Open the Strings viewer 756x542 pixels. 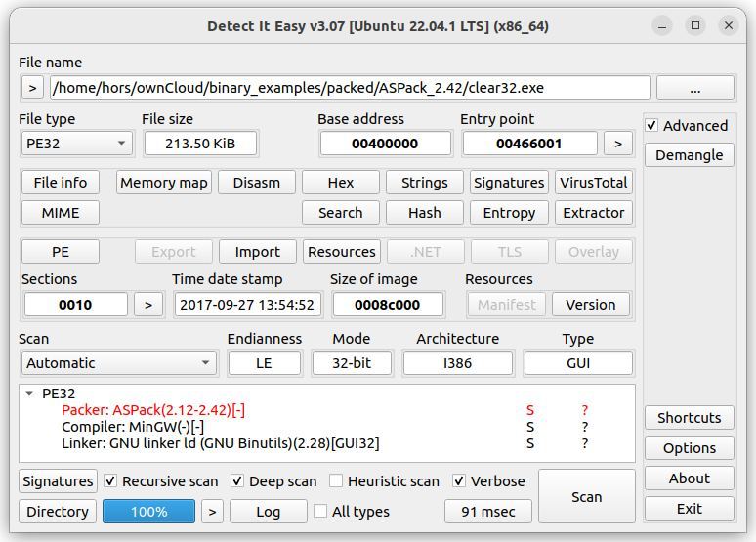click(x=424, y=183)
